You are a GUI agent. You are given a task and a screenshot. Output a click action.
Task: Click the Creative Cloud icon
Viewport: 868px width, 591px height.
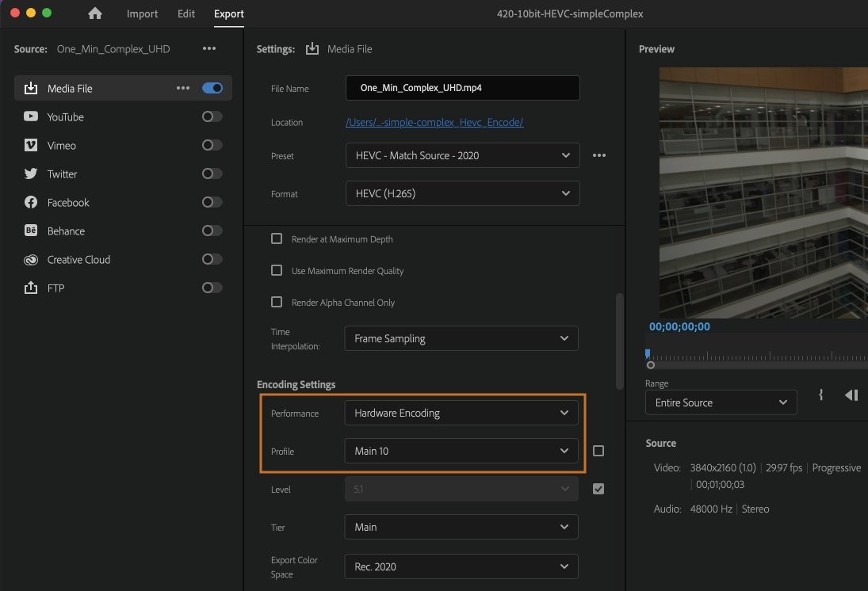point(31,260)
